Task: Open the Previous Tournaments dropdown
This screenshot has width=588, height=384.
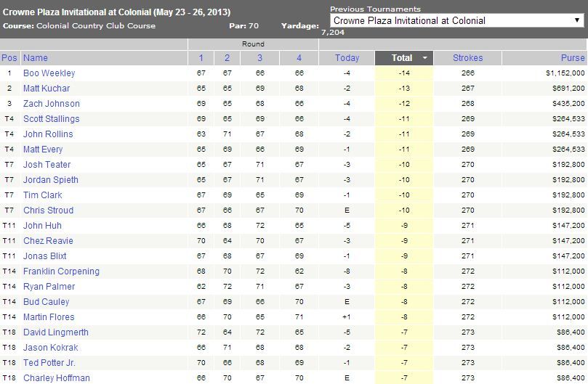Action: point(456,20)
